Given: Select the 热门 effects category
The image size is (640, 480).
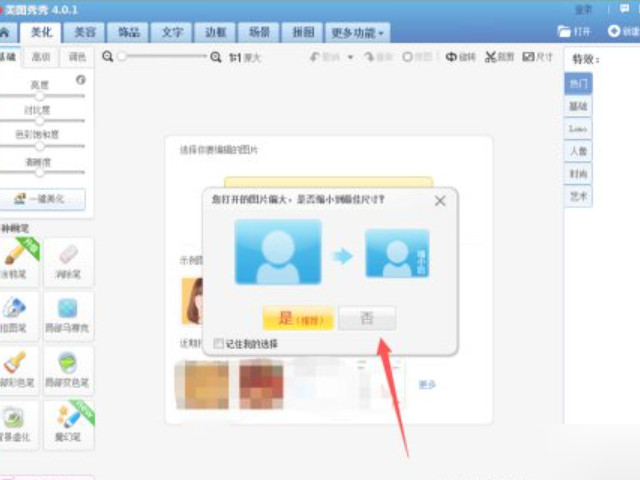Looking at the screenshot, I should point(578,84).
